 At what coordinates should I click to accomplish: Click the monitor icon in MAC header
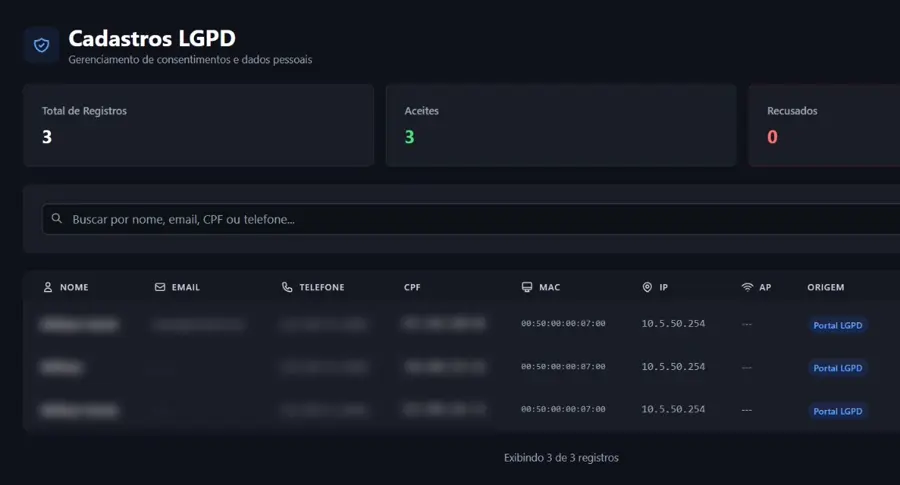(526, 287)
